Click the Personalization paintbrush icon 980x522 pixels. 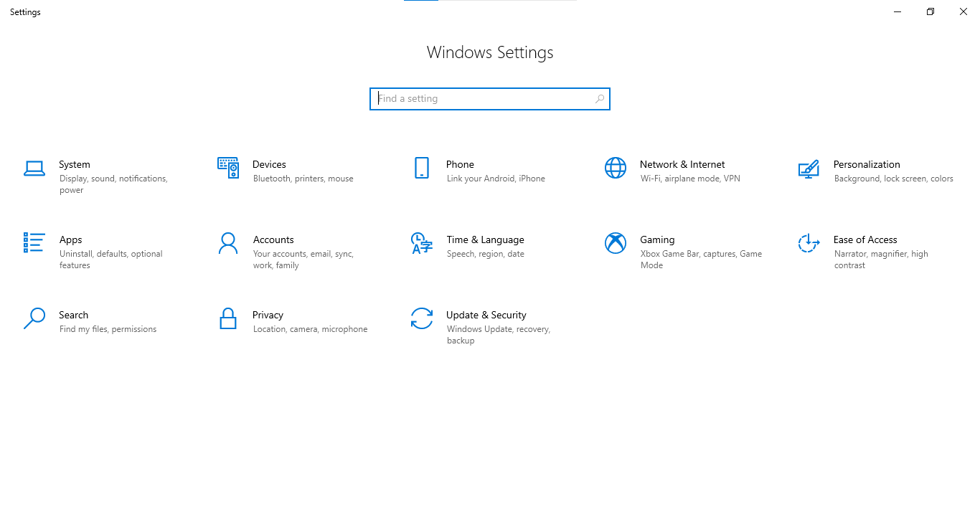coord(809,169)
